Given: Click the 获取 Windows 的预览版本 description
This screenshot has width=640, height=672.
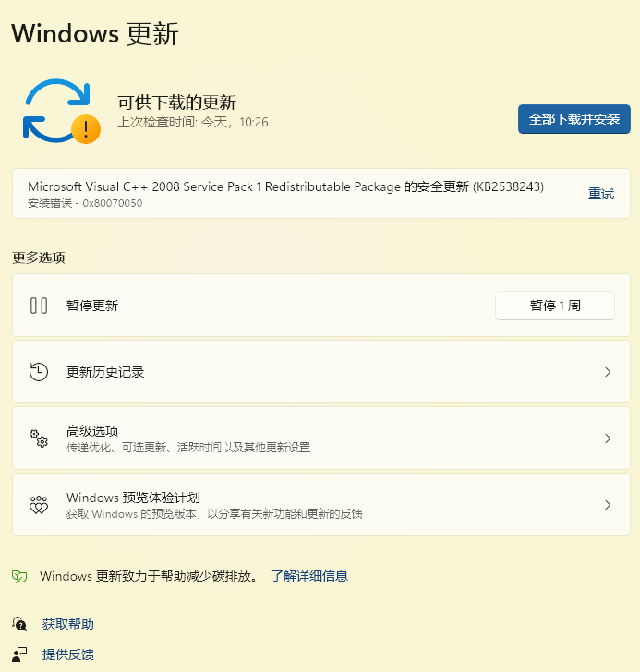Looking at the screenshot, I should pyautogui.click(x=214, y=514).
